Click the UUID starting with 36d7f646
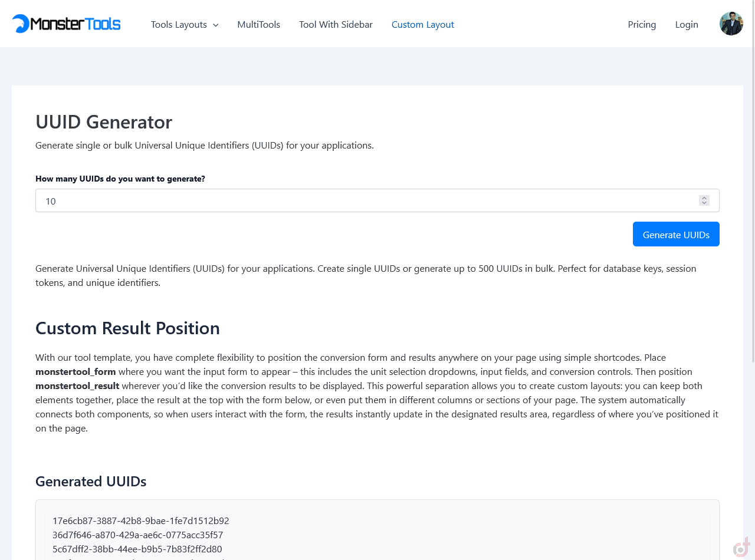This screenshot has height=560, width=755. point(137,535)
